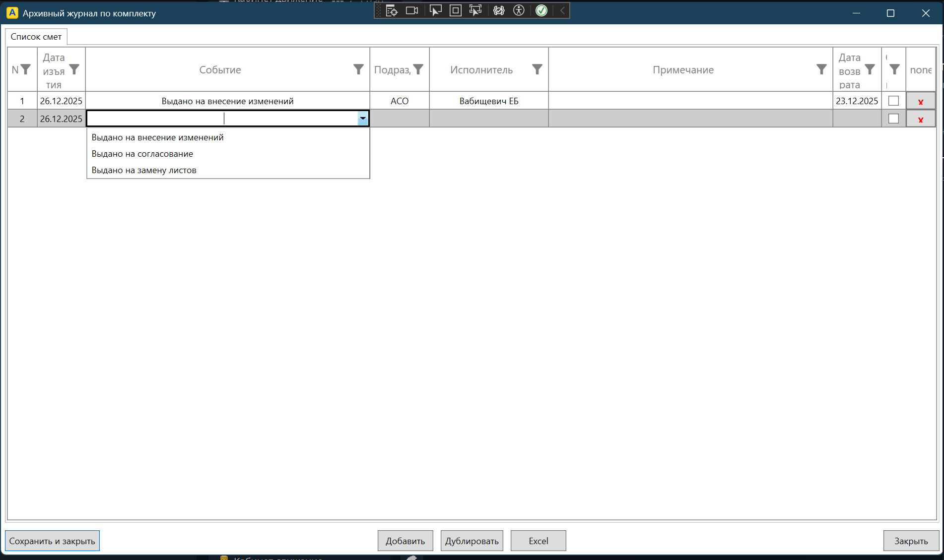The image size is (944, 560).
Task: Collapse the Событие dropdown arrow in row 2
Action: pyautogui.click(x=363, y=119)
